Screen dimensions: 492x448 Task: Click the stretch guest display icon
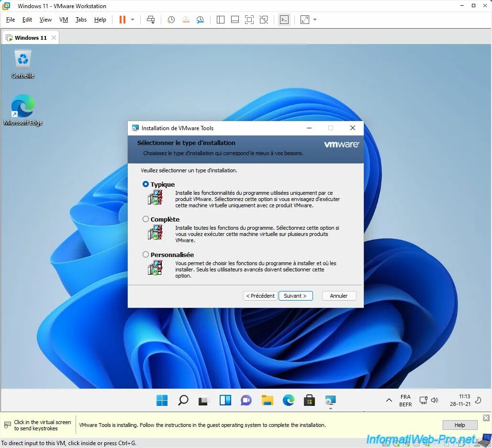305,20
